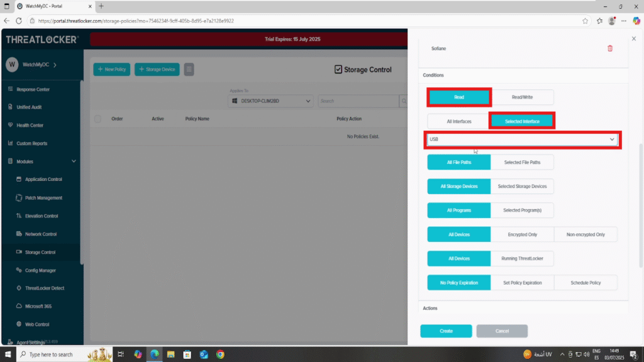Open Application Control module

[43, 179]
